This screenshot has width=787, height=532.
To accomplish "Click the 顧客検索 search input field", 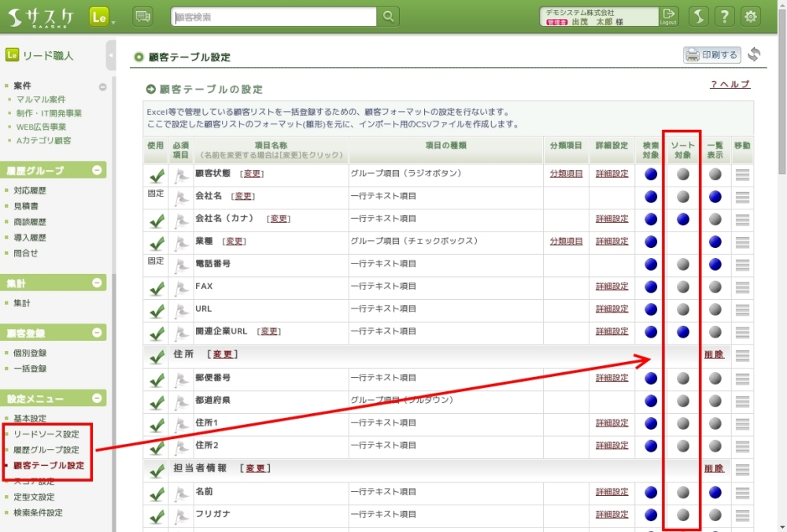I will point(274,17).
